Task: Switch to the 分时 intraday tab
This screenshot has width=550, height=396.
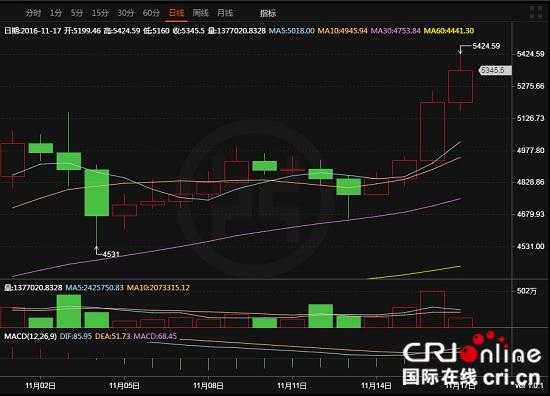Action: point(33,13)
